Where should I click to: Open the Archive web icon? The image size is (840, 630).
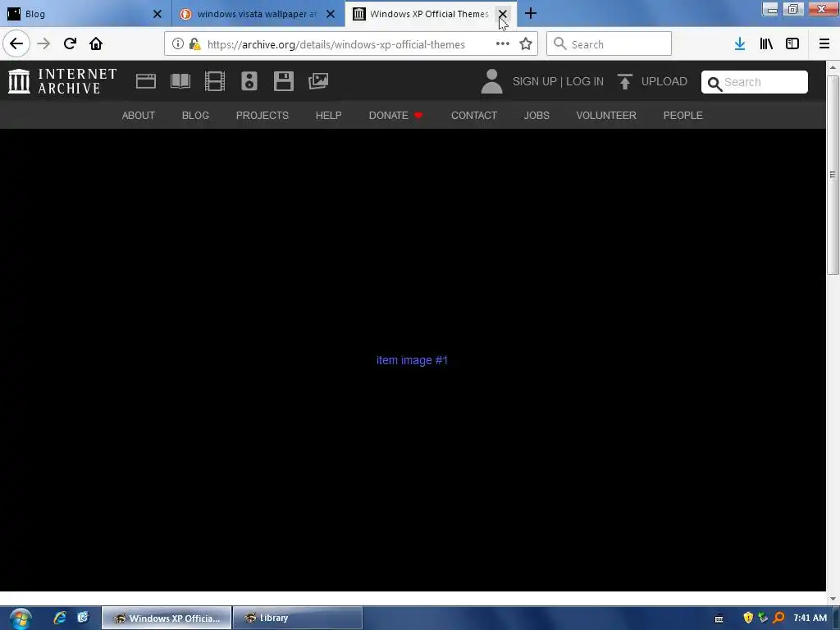146,81
